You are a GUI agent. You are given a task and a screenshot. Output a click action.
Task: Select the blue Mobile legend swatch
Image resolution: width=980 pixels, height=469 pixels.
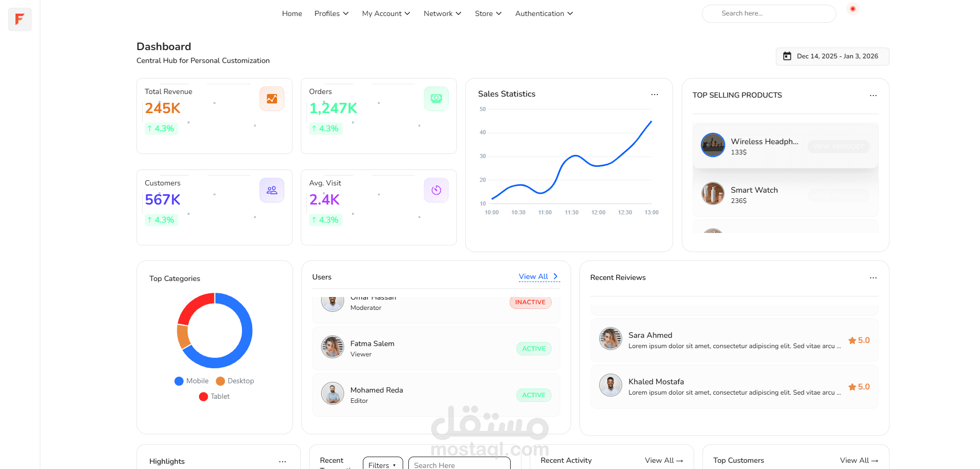179,381
